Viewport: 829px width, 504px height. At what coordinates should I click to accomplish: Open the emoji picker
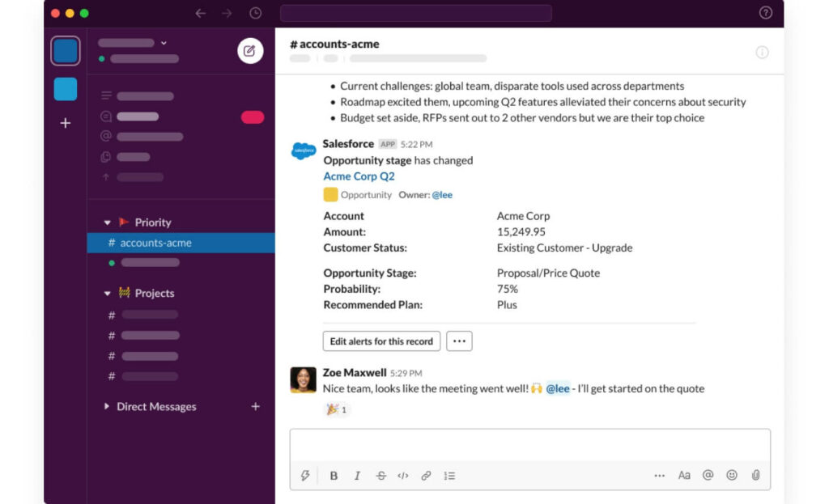[x=732, y=475]
